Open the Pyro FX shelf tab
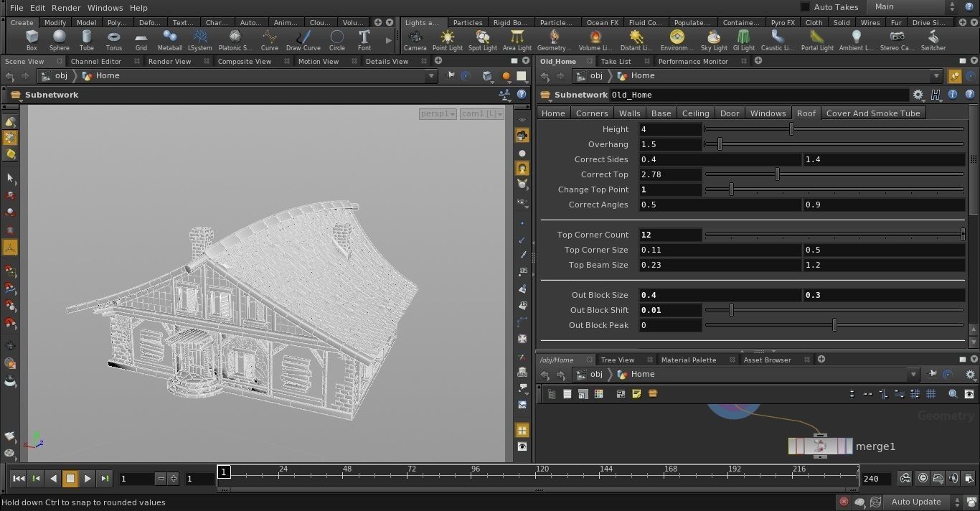980x511 pixels. pos(783,23)
